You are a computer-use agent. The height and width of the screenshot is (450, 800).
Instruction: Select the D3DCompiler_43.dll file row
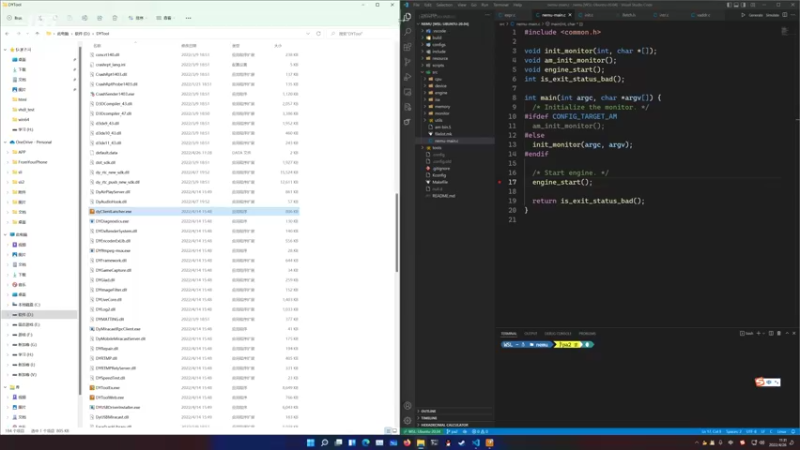(x=194, y=104)
